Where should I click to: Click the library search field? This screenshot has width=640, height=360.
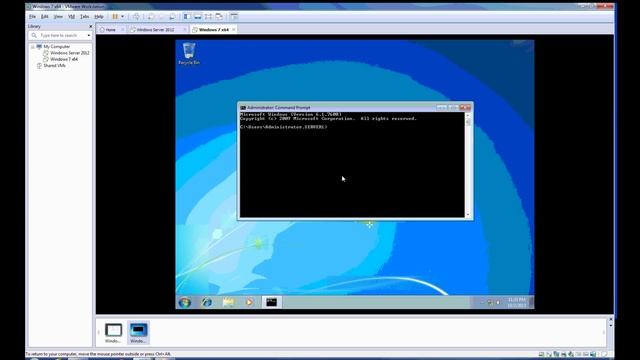(58, 36)
